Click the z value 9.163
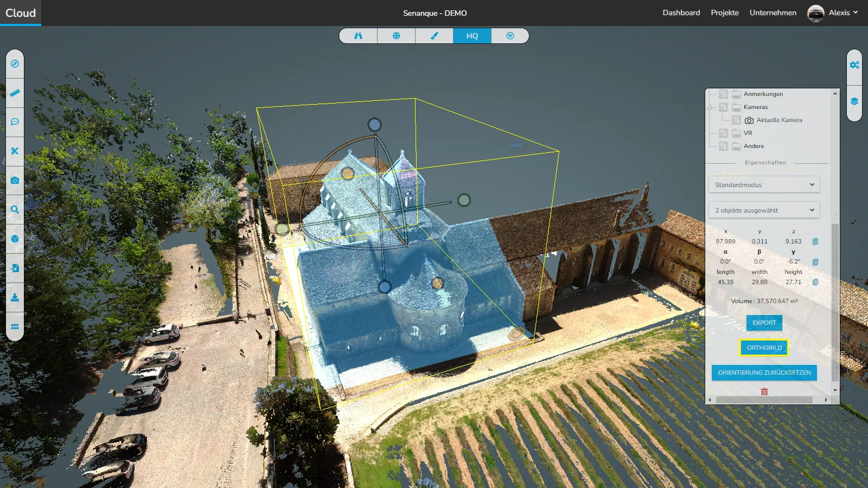The height and width of the screenshot is (488, 868). 793,241
